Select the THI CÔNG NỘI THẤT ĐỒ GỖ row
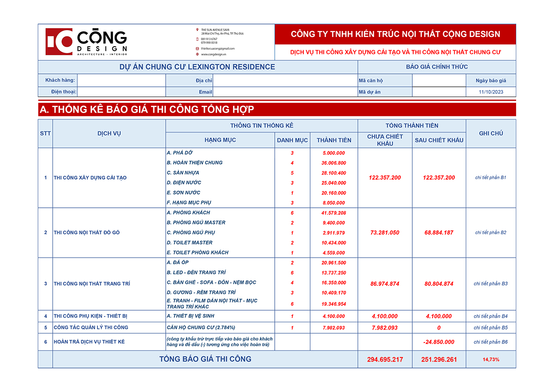The width and height of the screenshot is (554, 392). [87, 233]
